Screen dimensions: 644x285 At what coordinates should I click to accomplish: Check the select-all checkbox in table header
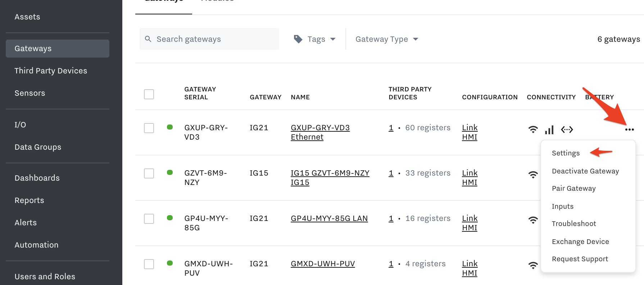[149, 94]
